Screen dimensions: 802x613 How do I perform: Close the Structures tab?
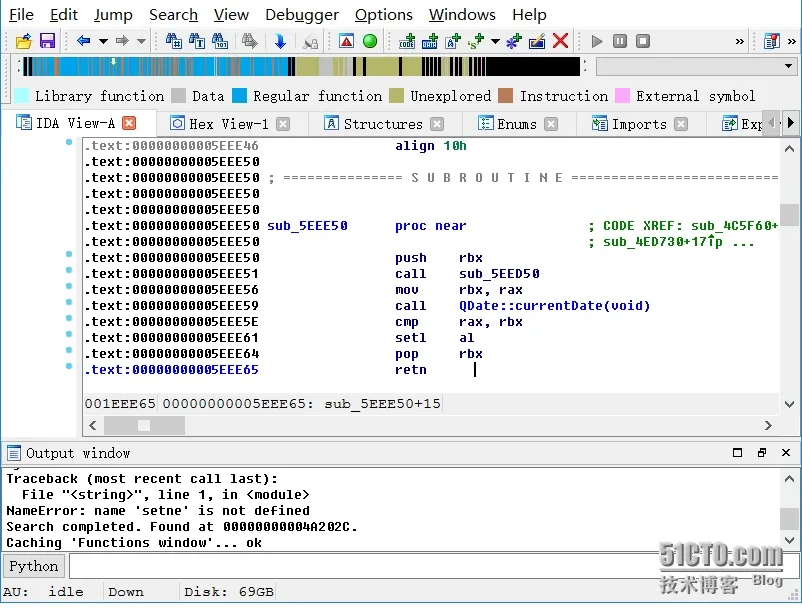(437, 124)
